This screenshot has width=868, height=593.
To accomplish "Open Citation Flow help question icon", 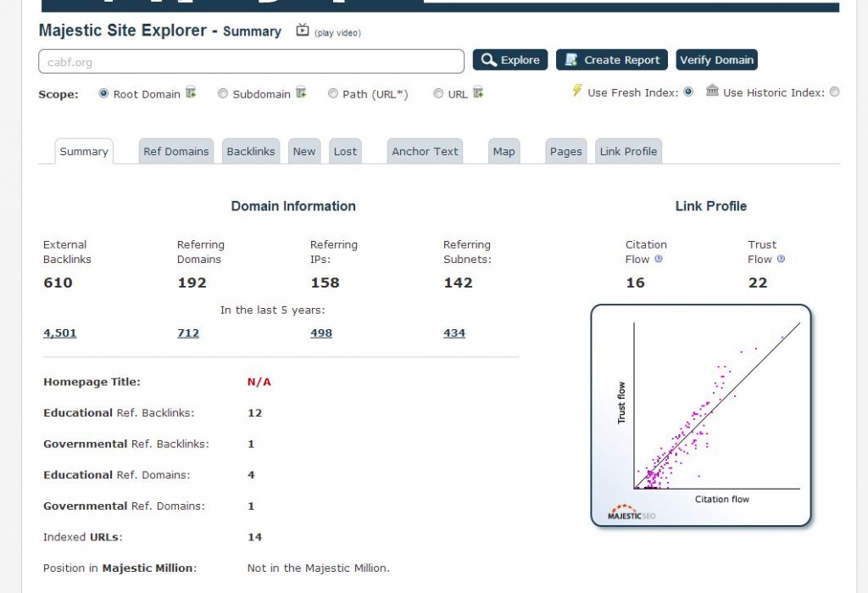I will (x=658, y=259).
